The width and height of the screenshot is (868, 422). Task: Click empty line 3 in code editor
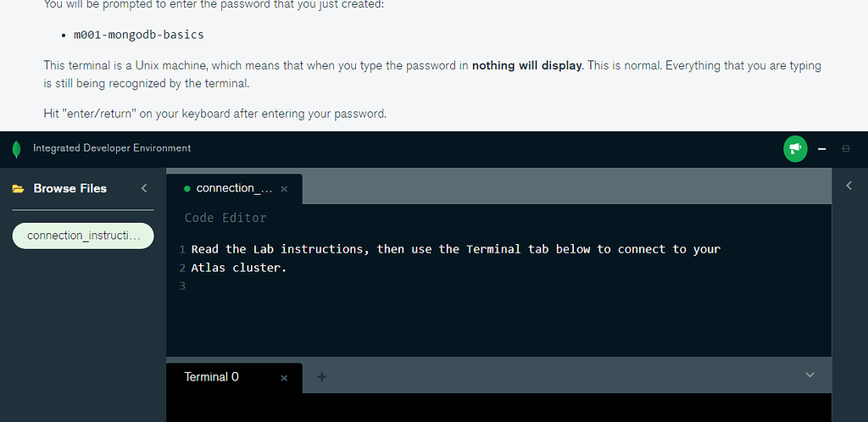pos(424,286)
